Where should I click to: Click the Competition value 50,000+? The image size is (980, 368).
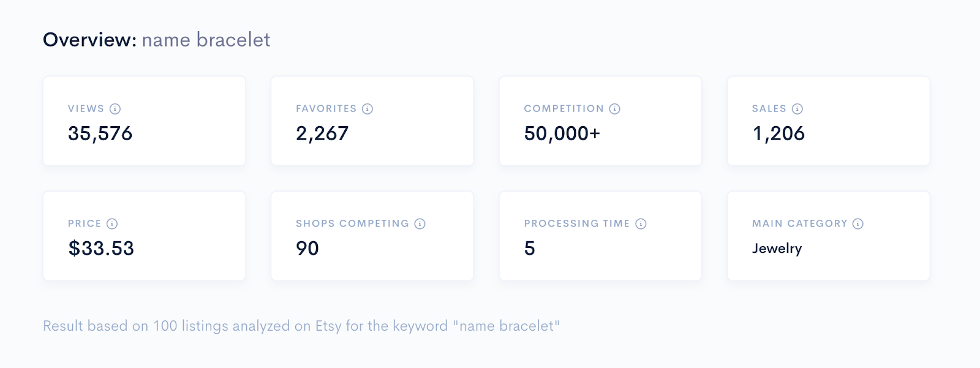tap(562, 133)
